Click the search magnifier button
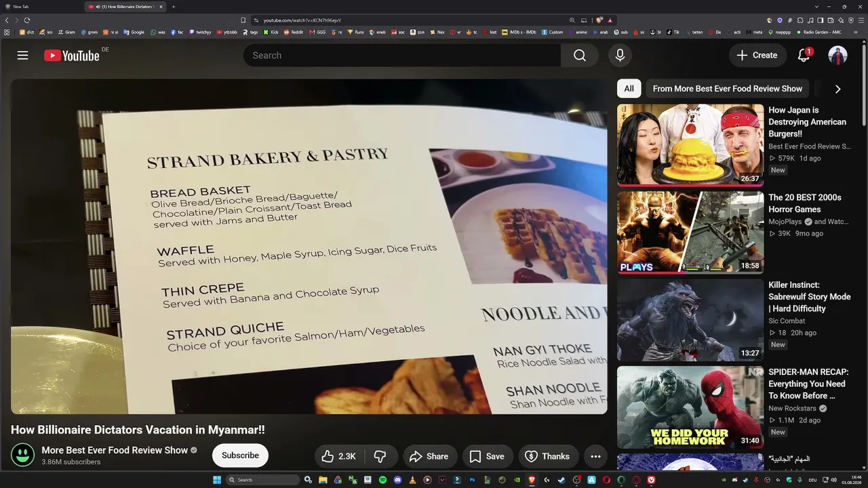This screenshot has height=488, width=868. [x=580, y=56]
